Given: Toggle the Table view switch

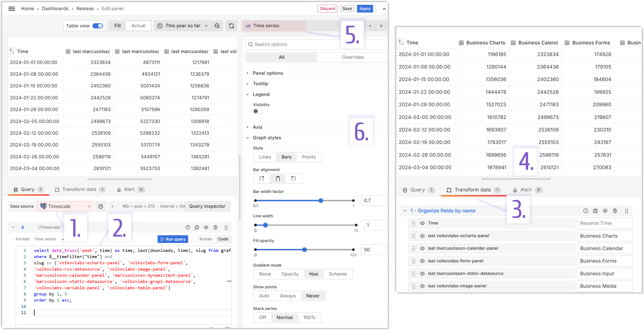Looking at the screenshot, I should 98,26.
